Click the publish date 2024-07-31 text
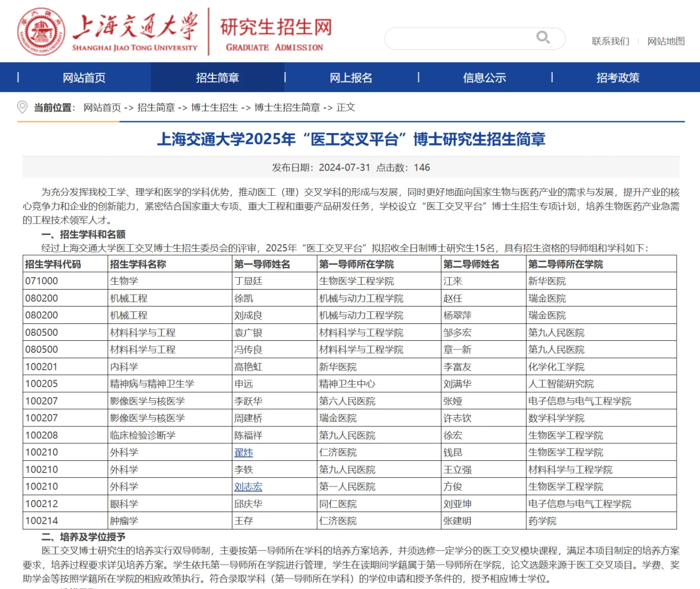The width and height of the screenshot is (700, 589). (x=344, y=168)
